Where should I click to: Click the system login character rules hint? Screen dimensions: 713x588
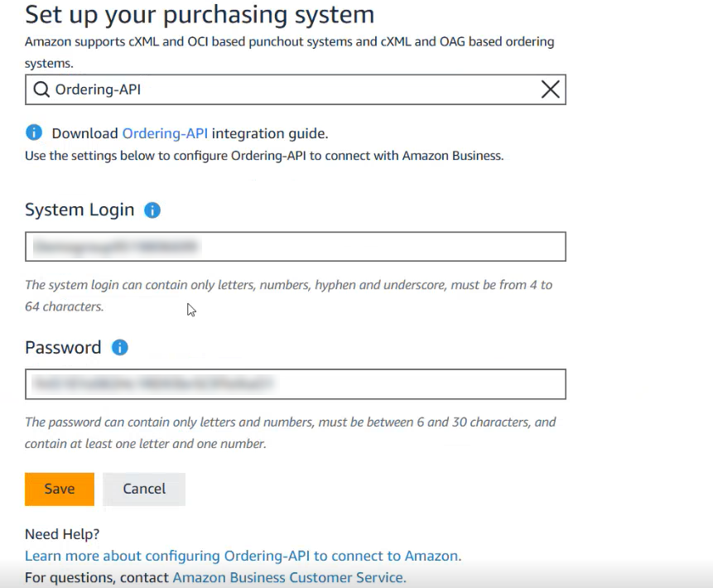pyautogui.click(x=289, y=296)
